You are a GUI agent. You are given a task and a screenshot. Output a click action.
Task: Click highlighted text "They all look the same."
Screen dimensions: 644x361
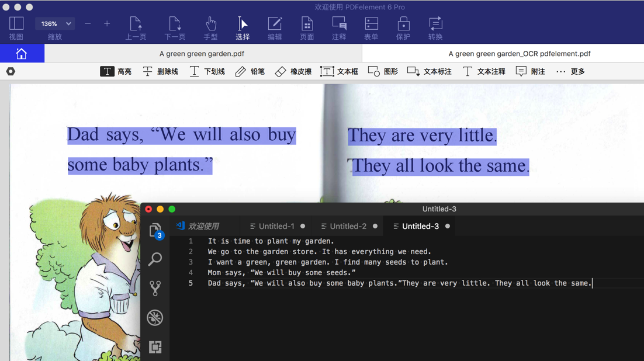441,166
